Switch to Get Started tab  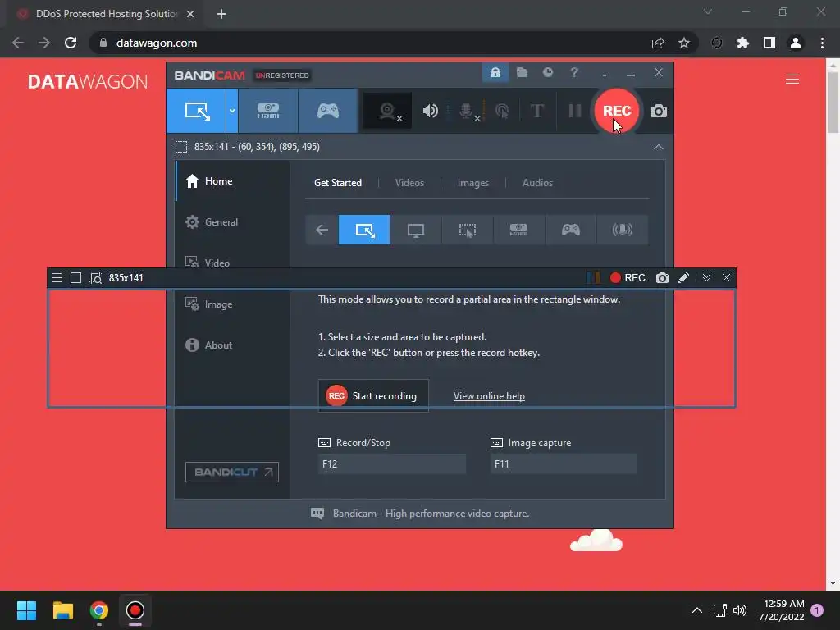tap(337, 183)
